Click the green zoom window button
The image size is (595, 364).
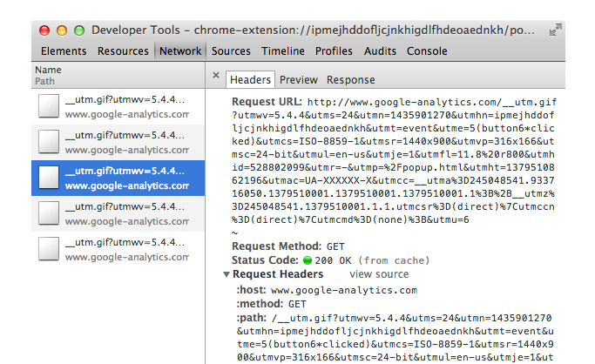tap(79, 30)
